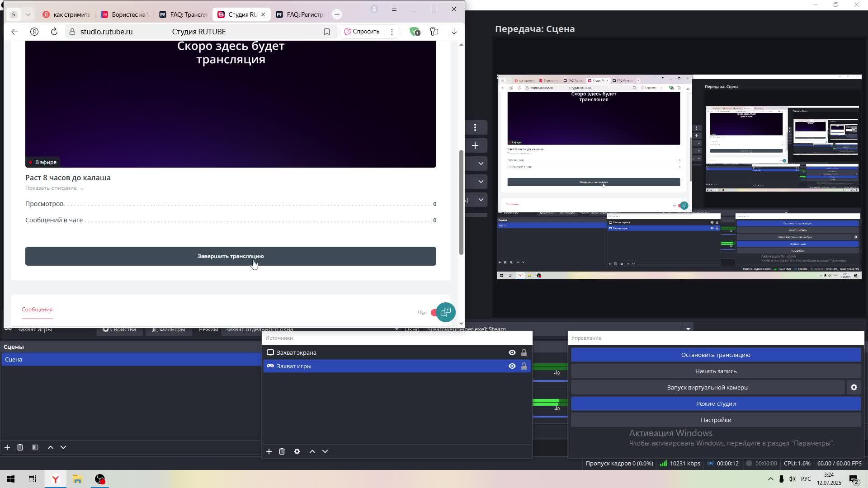The width and height of the screenshot is (868, 488).
Task: Go back in the browser
Action: (x=14, y=32)
